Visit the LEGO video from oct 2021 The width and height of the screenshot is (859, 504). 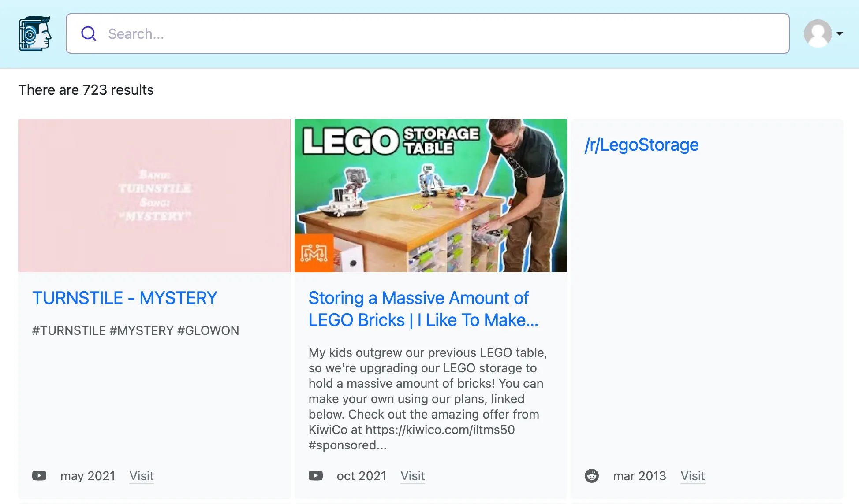click(x=413, y=476)
